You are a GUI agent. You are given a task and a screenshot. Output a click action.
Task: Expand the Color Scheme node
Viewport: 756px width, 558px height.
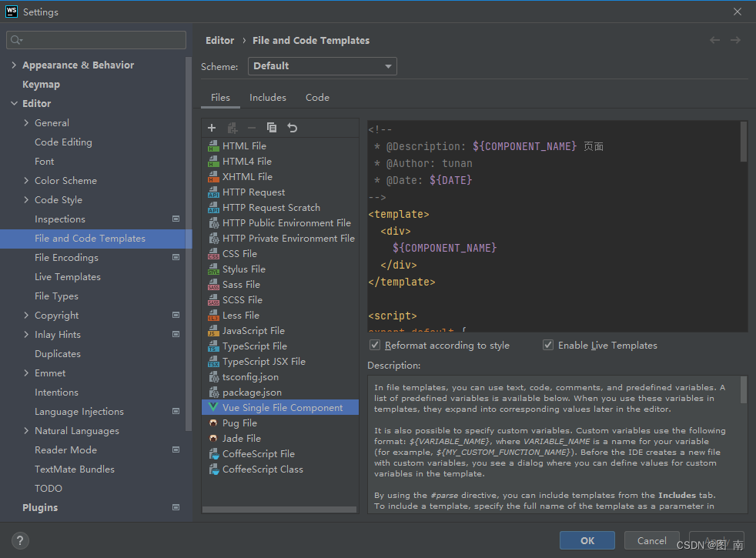(x=26, y=181)
